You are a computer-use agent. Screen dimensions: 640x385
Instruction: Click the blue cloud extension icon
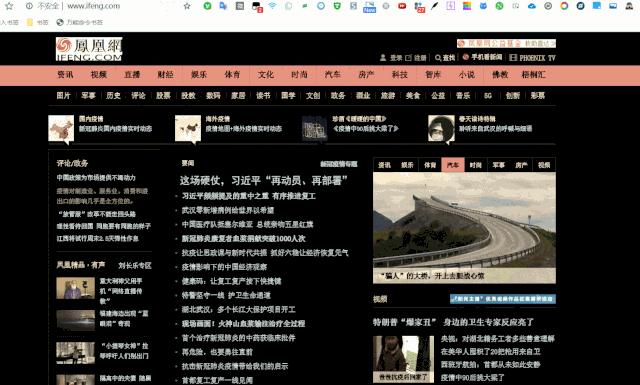click(x=531, y=6)
